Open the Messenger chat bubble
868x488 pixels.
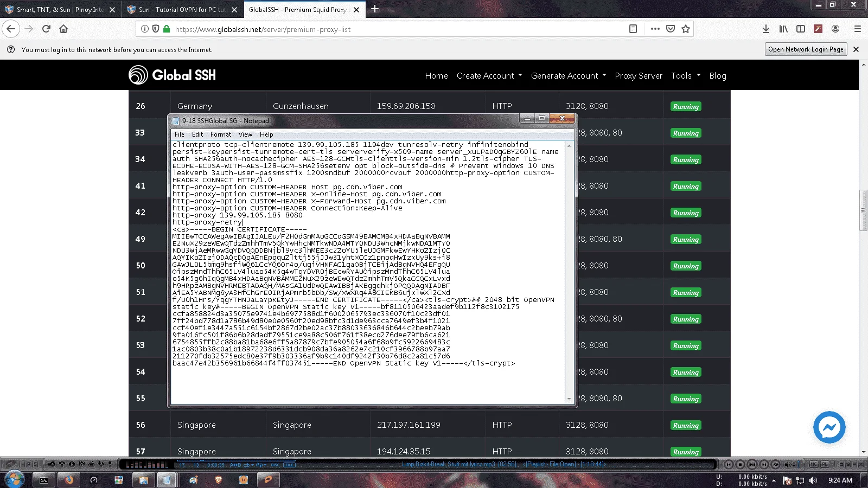click(x=829, y=427)
